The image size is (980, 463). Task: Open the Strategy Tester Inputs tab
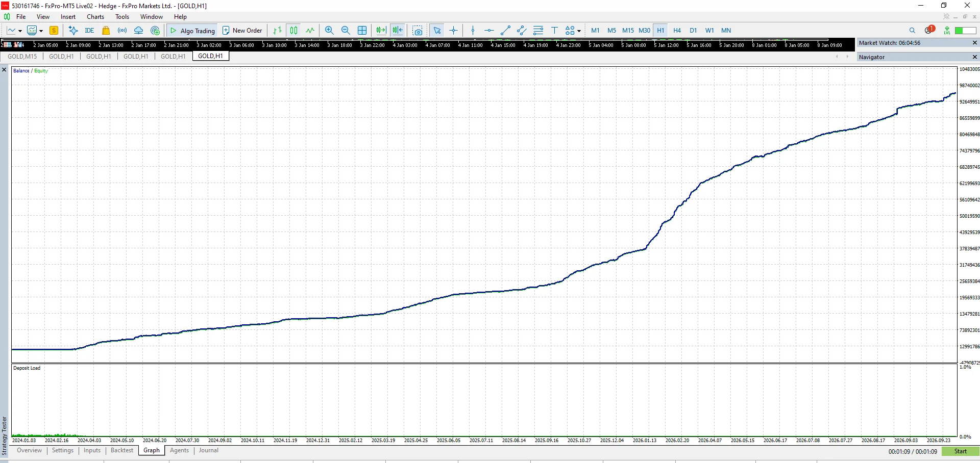pyautogui.click(x=92, y=451)
